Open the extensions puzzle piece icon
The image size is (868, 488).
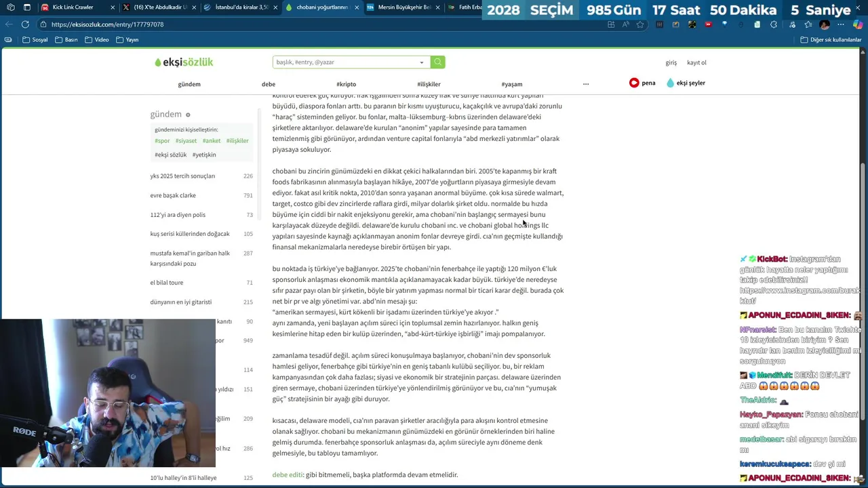click(774, 24)
